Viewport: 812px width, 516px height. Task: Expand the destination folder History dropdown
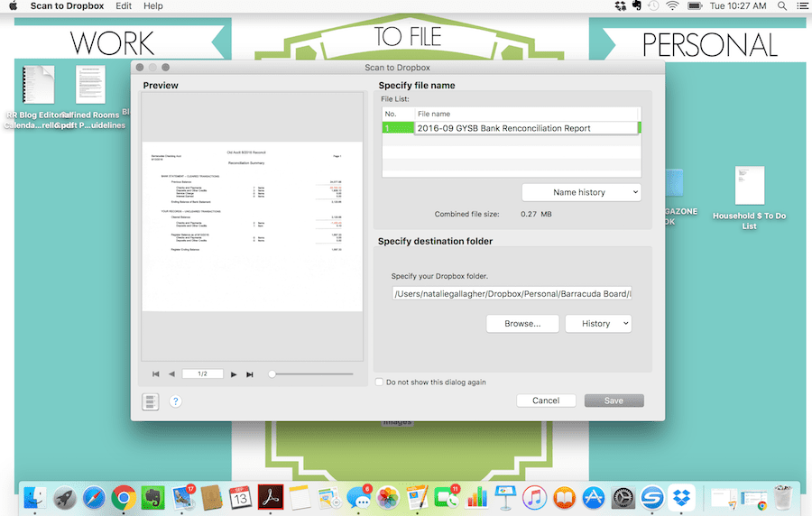tap(598, 324)
